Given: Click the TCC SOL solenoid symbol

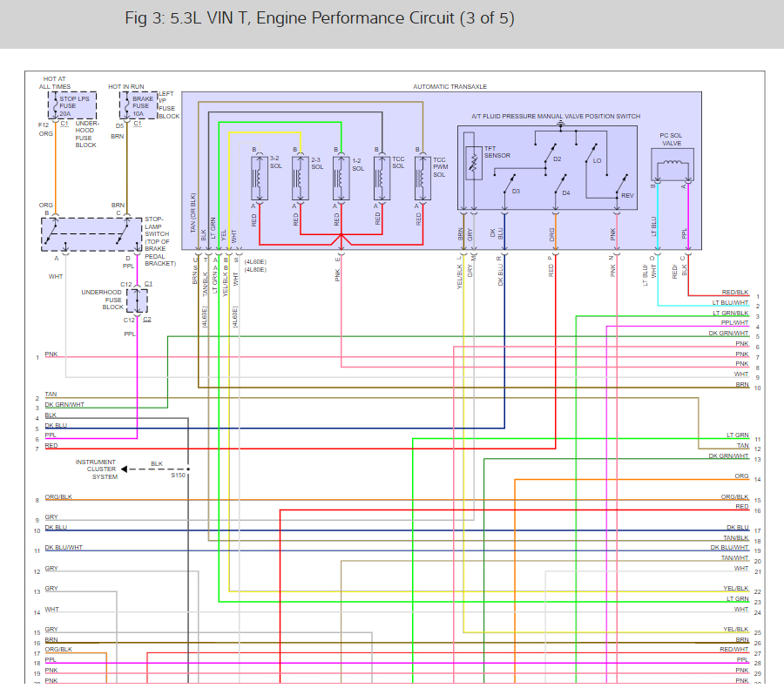Looking at the screenshot, I should pyautogui.click(x=382, y=178).
